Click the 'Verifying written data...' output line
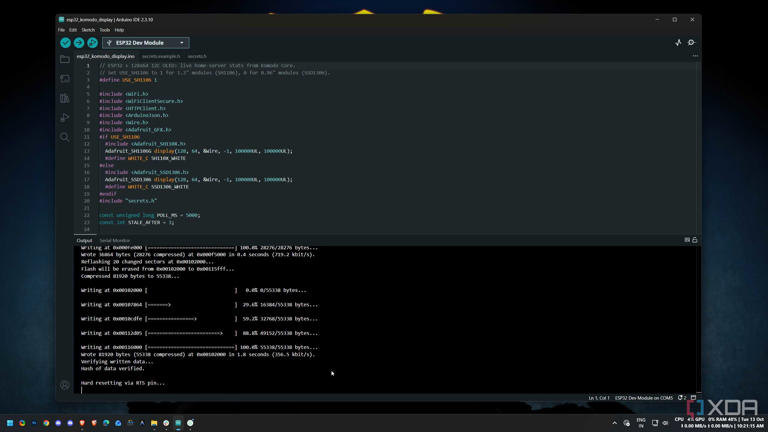Viewport: 768px width, 432px height. pyautogui.click(x=117, y=361)
